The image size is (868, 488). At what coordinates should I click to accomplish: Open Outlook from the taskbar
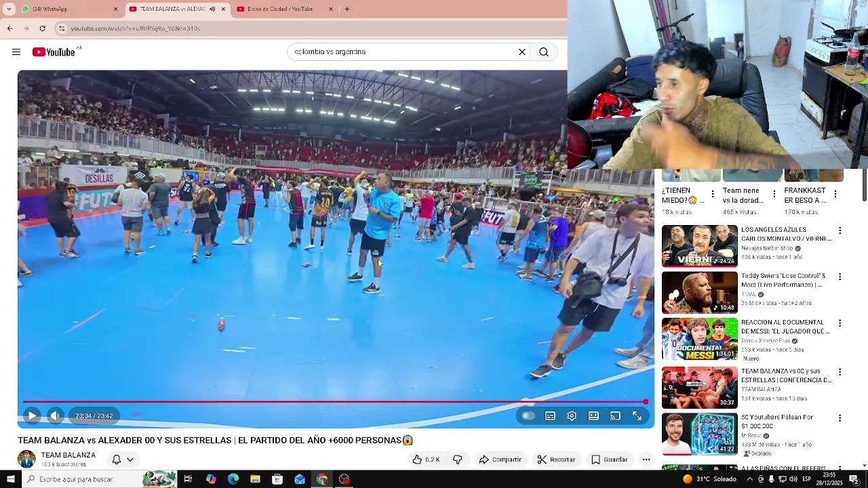[x=300, y=479]
